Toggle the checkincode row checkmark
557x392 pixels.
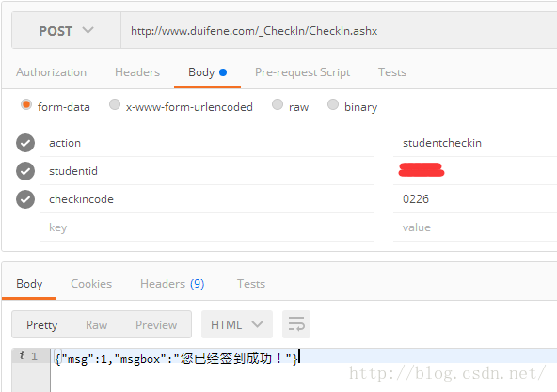(x=25, y=199)
